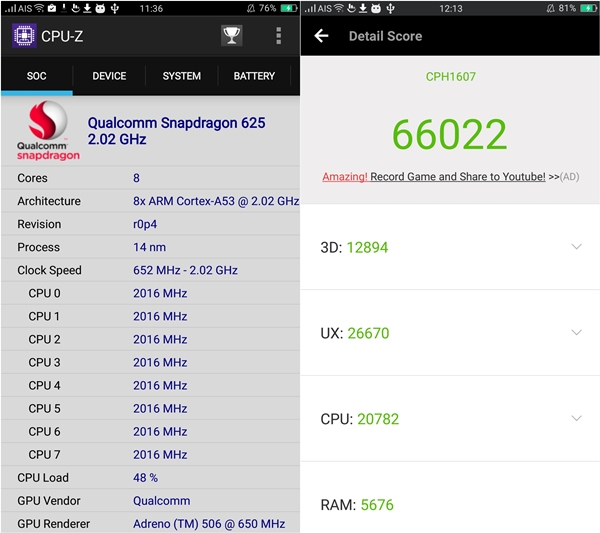Expand the UX score details chevron
The width and height of the screenshot is (600, 533).
tap(576, 332)
